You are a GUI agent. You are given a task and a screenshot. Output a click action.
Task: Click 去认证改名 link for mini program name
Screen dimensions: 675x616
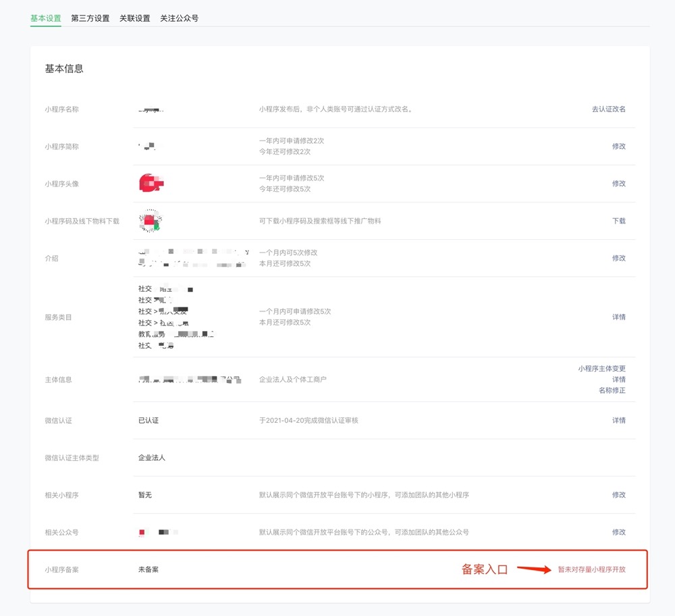tap(608, 109)
